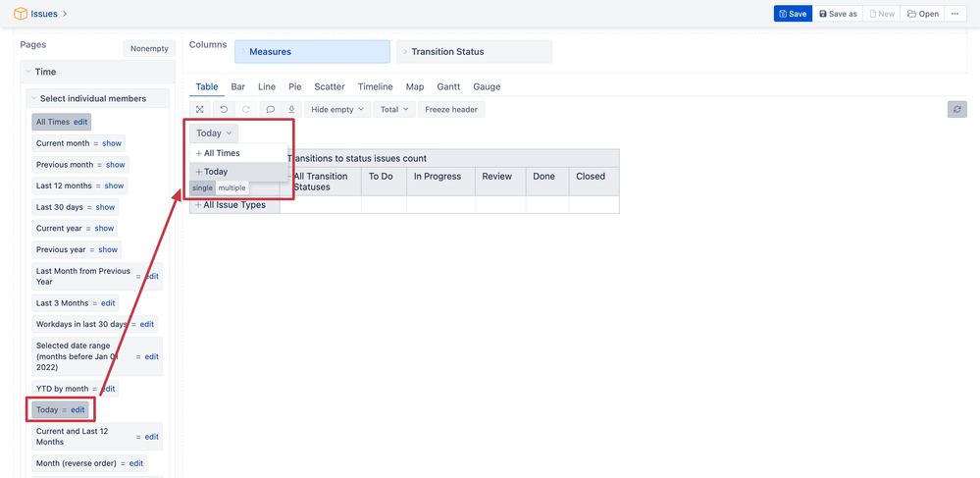Image resolution: width=980 pixels, height=478 pixels.
Task: Click edit next to Workdays in last 30 days
Action: 146,325
